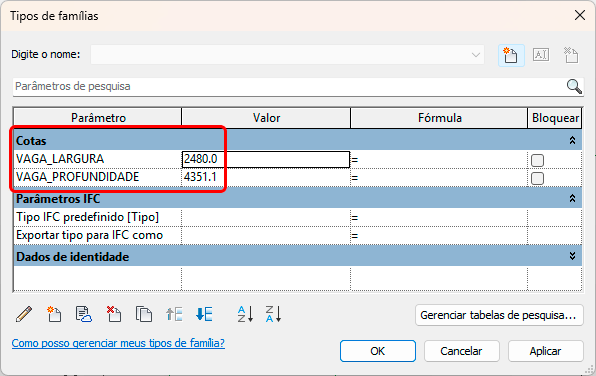
Task: Click the New Parameter icon in bottom toolbar
Action: coord(54,314)
